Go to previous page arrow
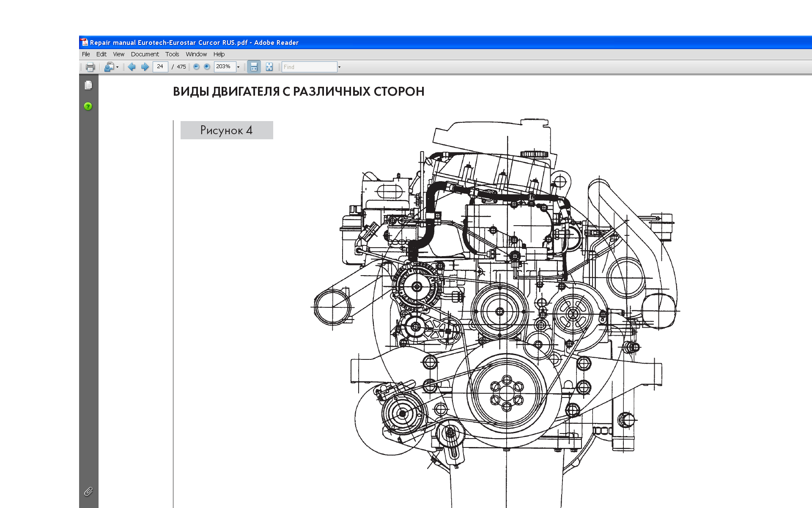This screenshot has width=812, height=508. 132,67
